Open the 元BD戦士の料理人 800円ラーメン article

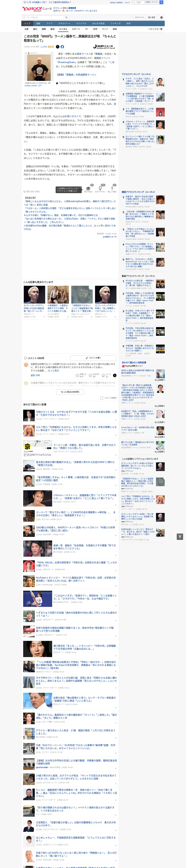click(76, 529)
